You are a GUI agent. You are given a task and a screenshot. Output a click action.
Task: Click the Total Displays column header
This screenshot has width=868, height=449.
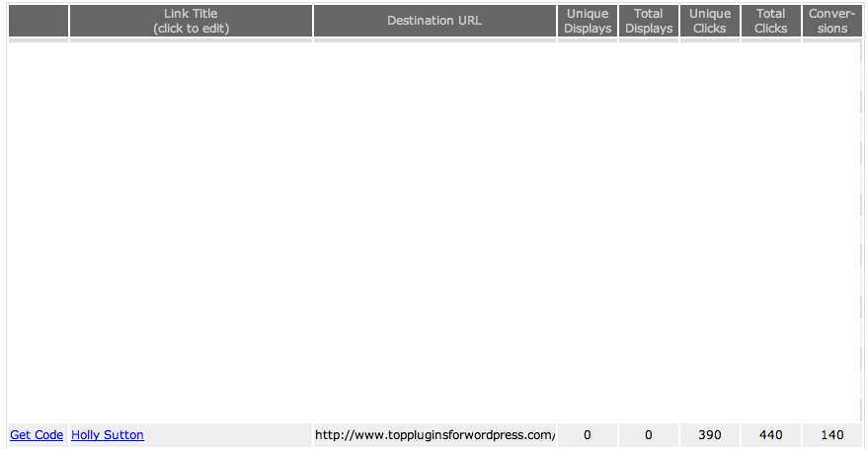(649, 21)
